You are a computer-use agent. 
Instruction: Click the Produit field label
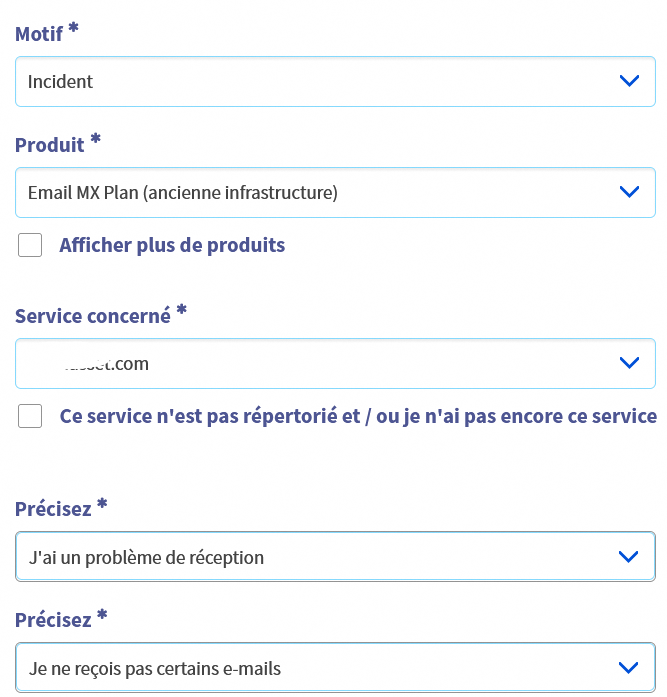50,145
